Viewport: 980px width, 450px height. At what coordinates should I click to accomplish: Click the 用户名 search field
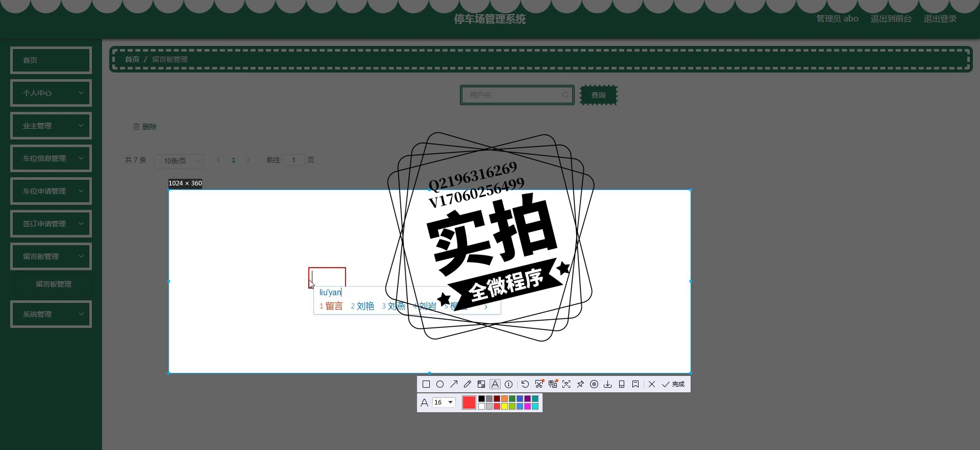tap(517, 95)
